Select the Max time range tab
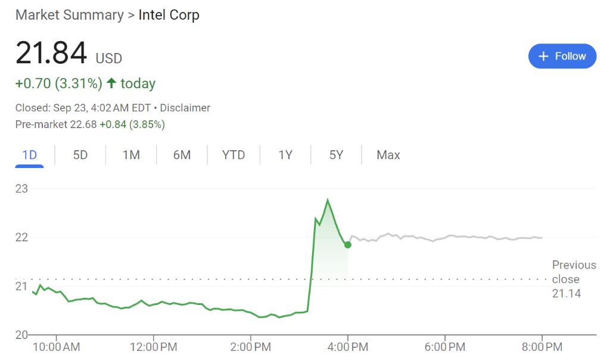 tap(388, 155)
